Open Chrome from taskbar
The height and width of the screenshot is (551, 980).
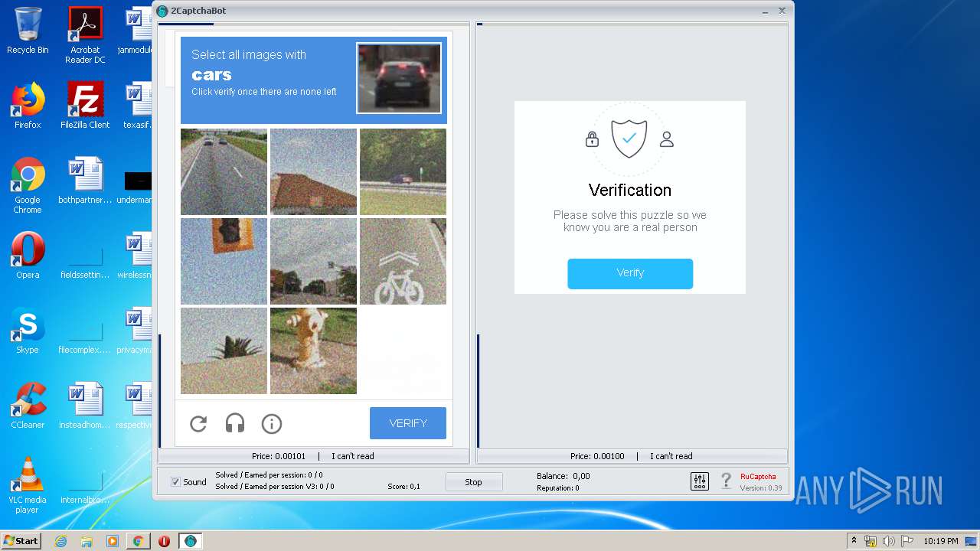(x=138, y=541)
